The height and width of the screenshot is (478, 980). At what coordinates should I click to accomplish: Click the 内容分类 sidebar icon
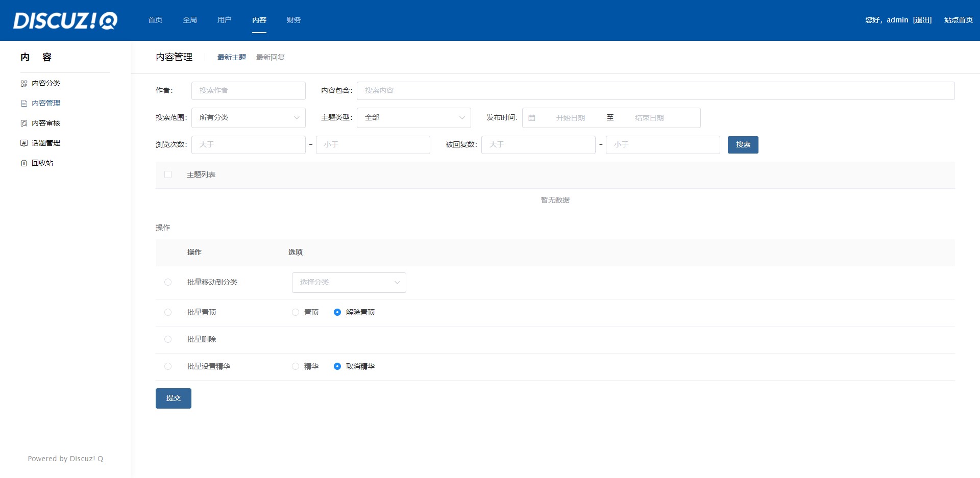click(24, 84)
